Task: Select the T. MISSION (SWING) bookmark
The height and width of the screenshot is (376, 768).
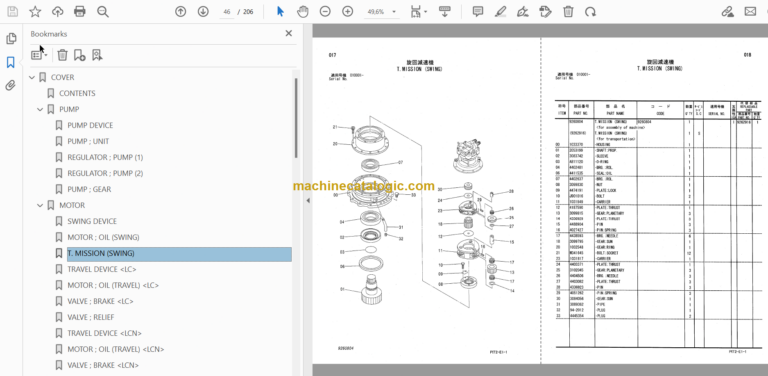Action: click(179, 254)
